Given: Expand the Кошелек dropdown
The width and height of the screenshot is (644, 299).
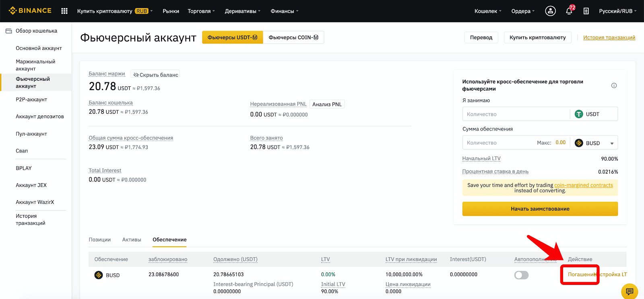Looking at the screenshot, I should [x=488, y=11].
